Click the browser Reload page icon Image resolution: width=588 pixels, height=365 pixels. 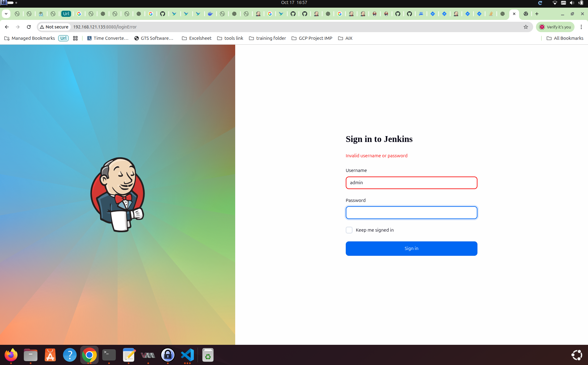pos(29,27)
